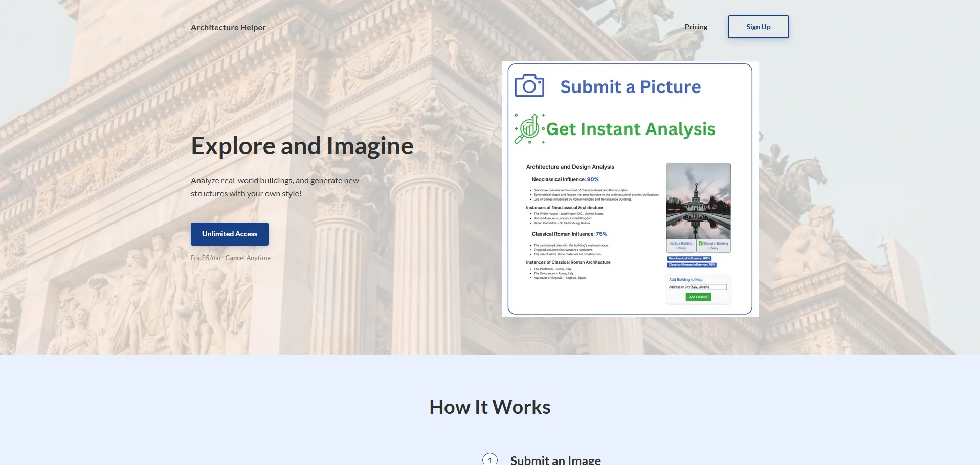Image resolution: width=980 pixels, height=465 pixels.
Task: Open the Pricing page
Action: tap(696, 27)
